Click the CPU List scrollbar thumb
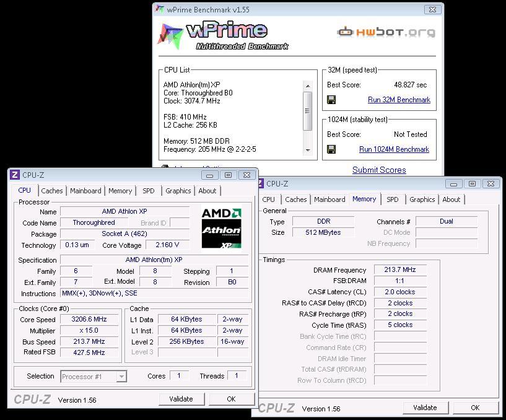This screenshot has width=506, height=420. pyautogui.click(x=308, y=111)
